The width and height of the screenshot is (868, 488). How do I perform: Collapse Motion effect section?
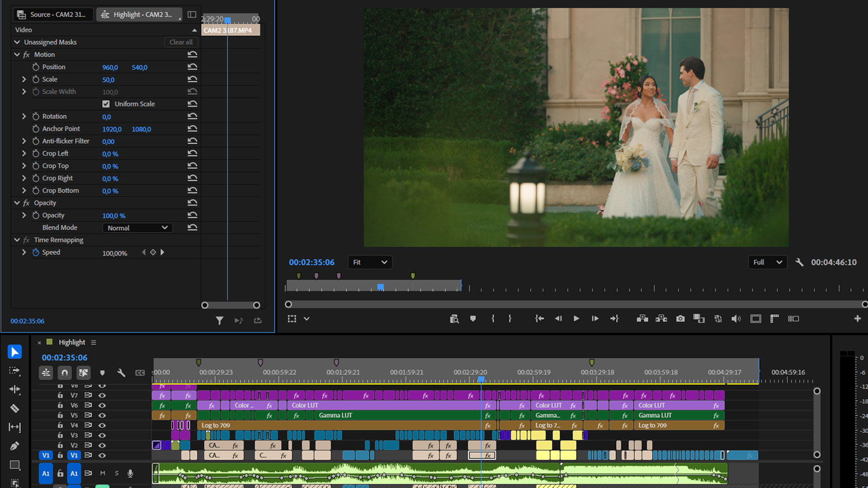17,55
